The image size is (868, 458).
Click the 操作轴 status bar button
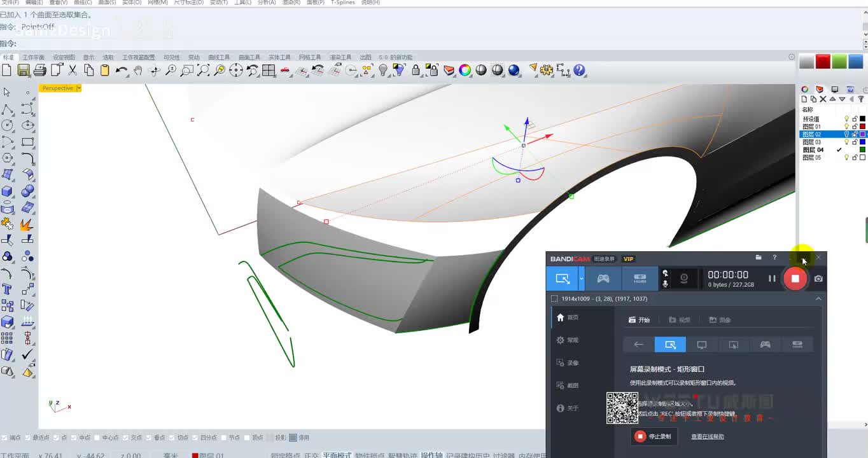431,455
